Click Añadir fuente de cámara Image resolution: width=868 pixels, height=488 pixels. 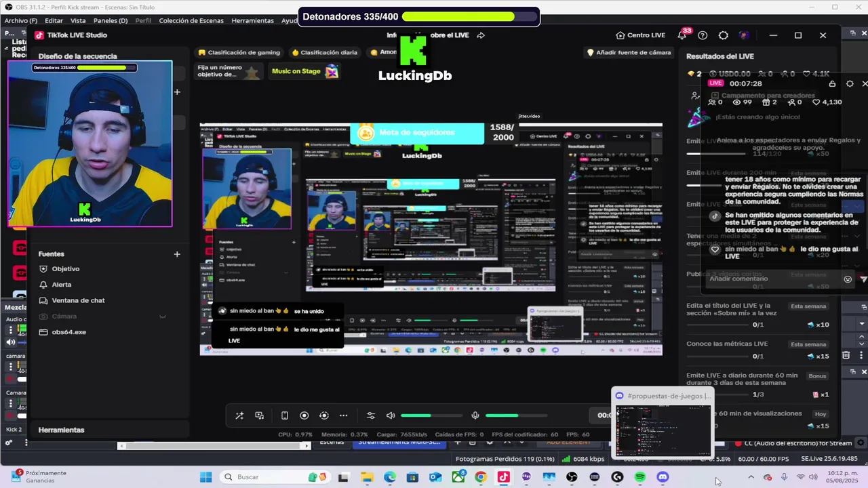click(x=629, y=52)
